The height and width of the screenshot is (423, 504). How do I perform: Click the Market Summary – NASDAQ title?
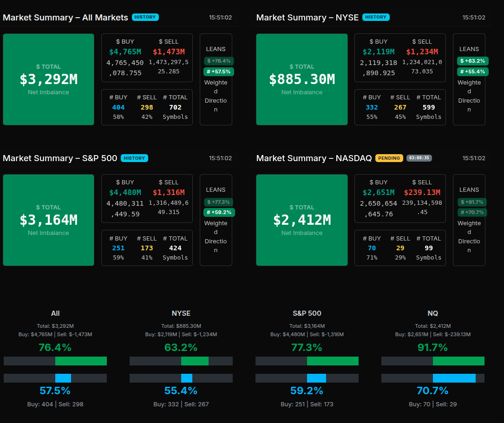314,158
